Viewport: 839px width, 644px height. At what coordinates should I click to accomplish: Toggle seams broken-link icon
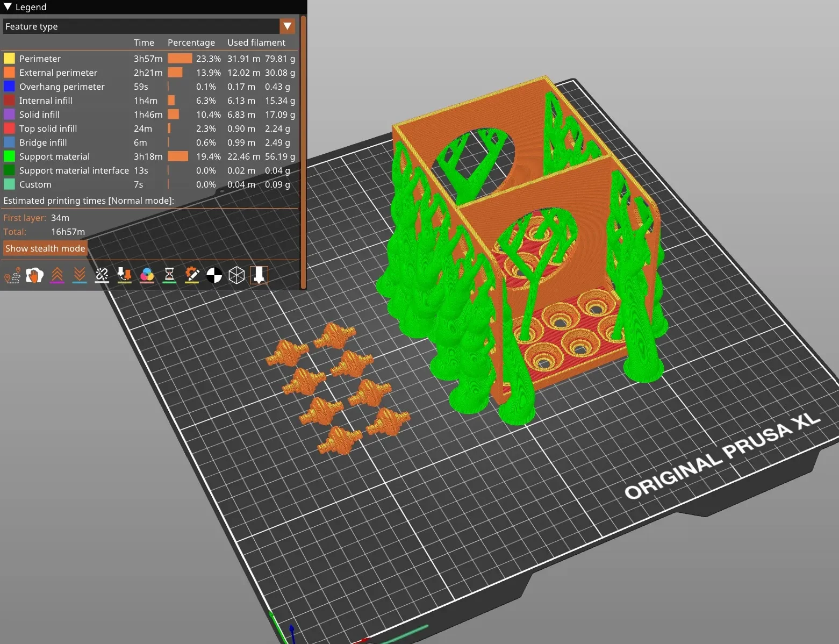102,275
